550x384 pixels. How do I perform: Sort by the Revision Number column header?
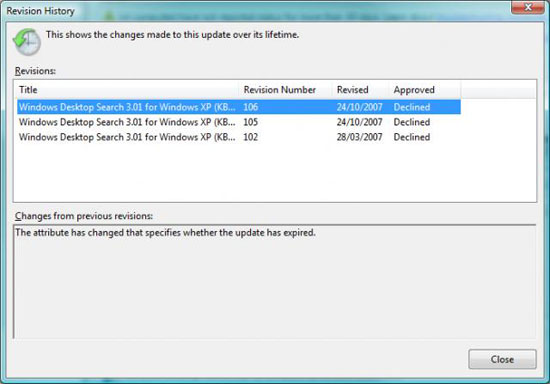tap(286, 90)
